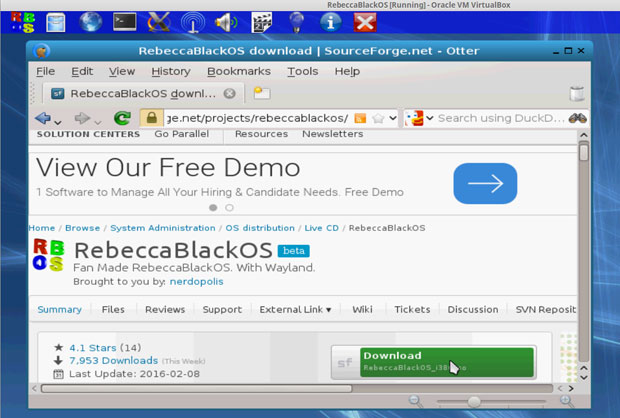Open the Bookmarks menu
Screen dimensions: 620x418
(239, 71)
